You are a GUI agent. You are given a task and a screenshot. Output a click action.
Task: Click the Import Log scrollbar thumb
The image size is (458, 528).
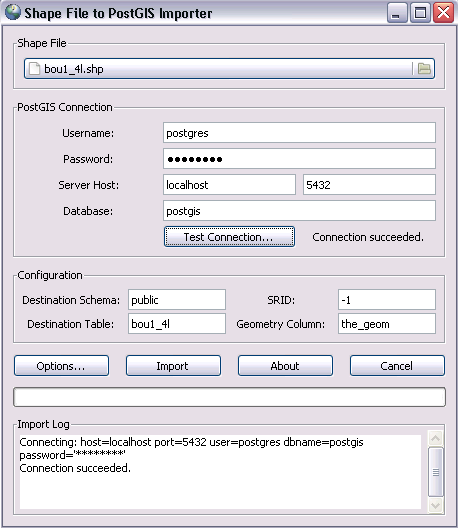tap(435, 472)
